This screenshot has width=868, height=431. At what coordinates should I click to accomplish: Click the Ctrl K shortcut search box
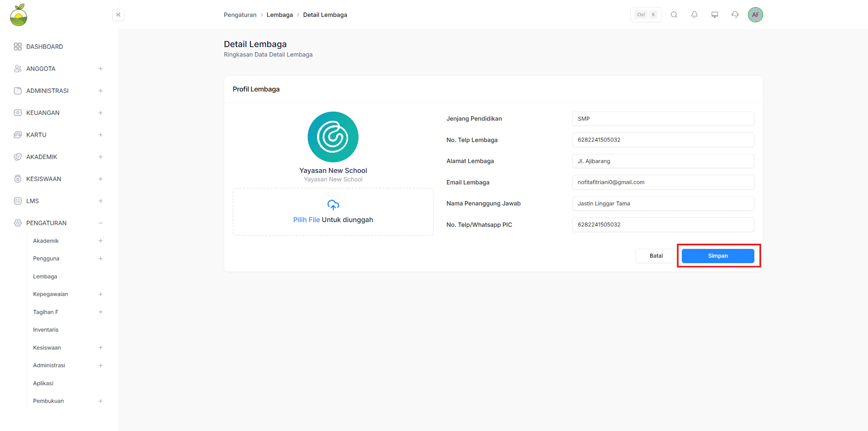(x=646, y=15)
